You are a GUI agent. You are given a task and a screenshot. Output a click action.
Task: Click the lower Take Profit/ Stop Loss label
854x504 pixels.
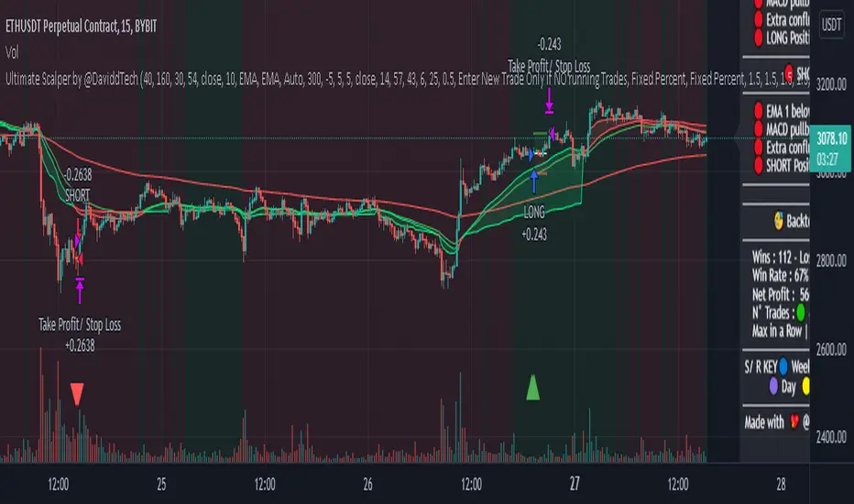tap(80, 324)
